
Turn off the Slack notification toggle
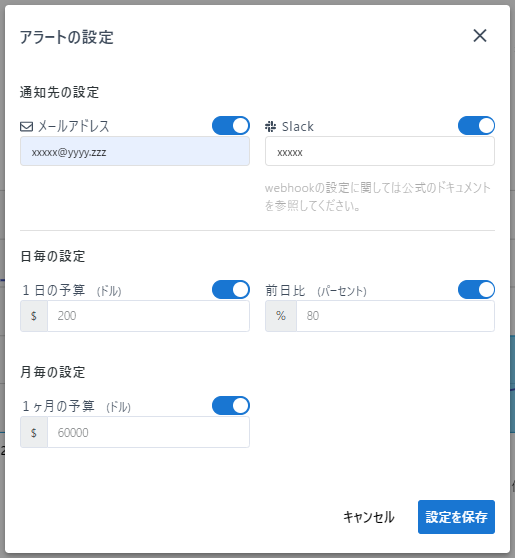pyautogui.click(x=476, y=126)
